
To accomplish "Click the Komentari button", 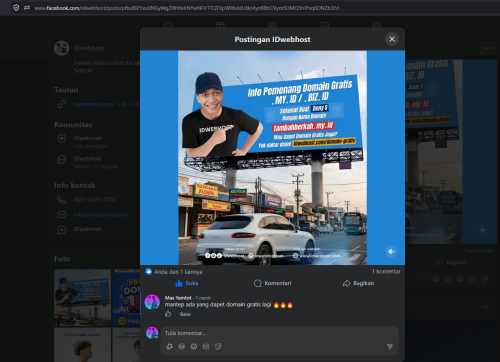I will tap(273, 283).
